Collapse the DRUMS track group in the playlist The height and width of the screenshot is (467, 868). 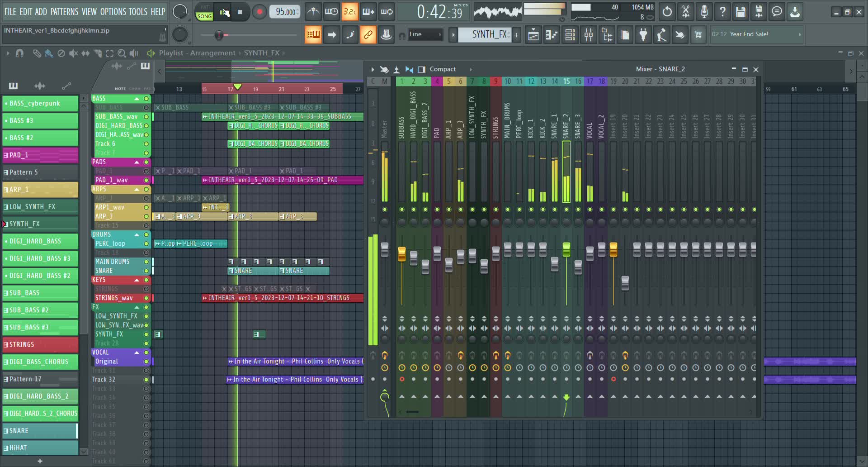click(x=137, y=234)
